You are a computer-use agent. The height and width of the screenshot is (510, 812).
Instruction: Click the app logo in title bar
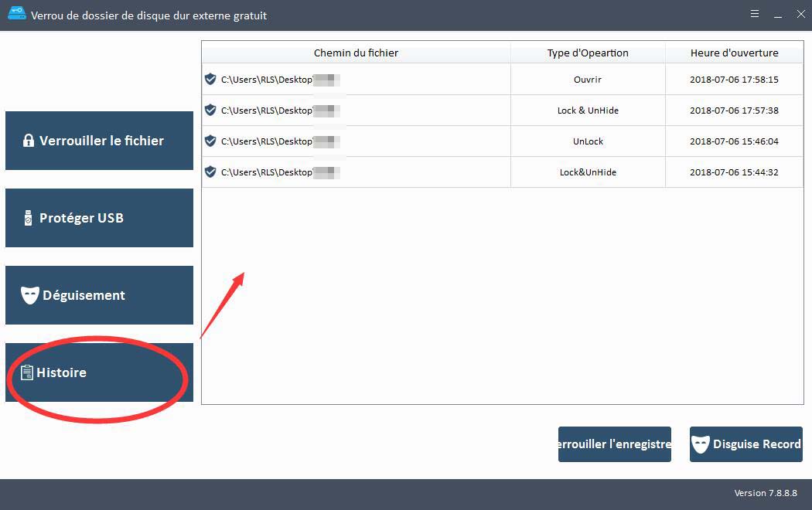pos(16,13)
